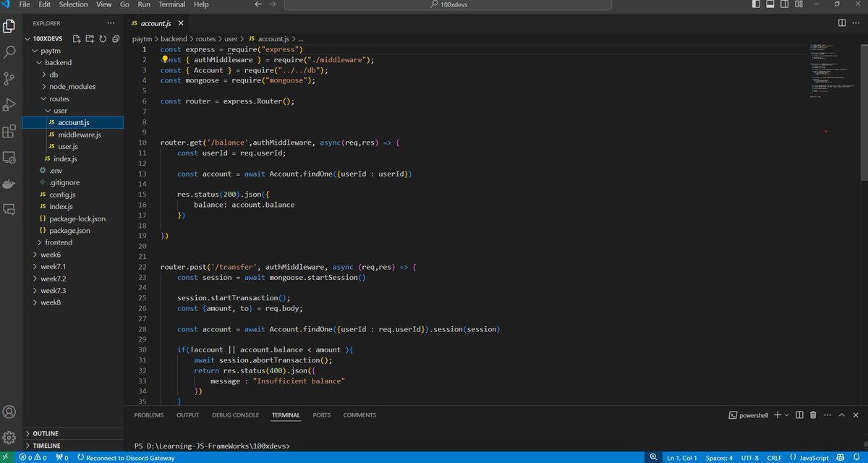Screen dimensions: 868x463
Task: Click the zoom magnifier in status bar
Action: point(654,457)
